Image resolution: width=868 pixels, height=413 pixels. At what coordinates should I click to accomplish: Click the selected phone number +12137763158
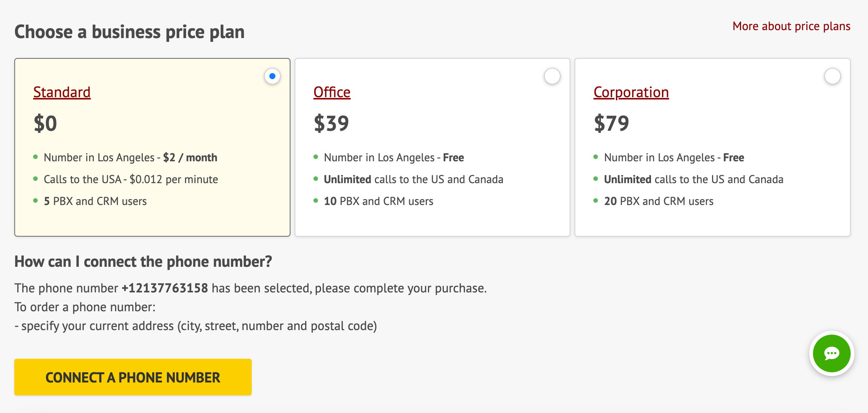pyautogui.click(x=164, y=288)
